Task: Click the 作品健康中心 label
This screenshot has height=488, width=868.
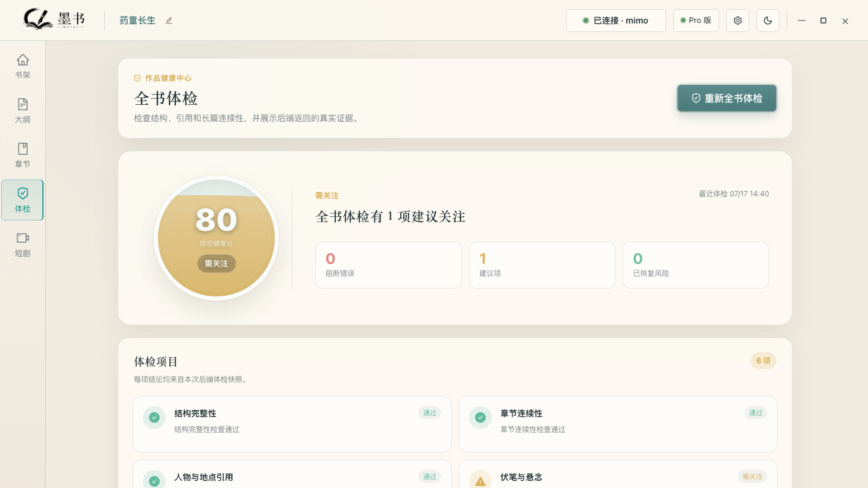Action: tap(168, 78)
